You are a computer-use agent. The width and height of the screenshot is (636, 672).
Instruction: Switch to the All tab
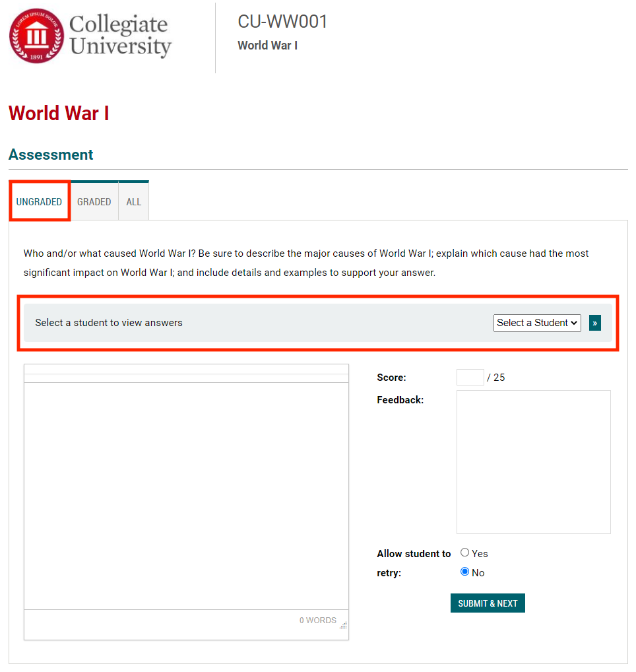134,201
